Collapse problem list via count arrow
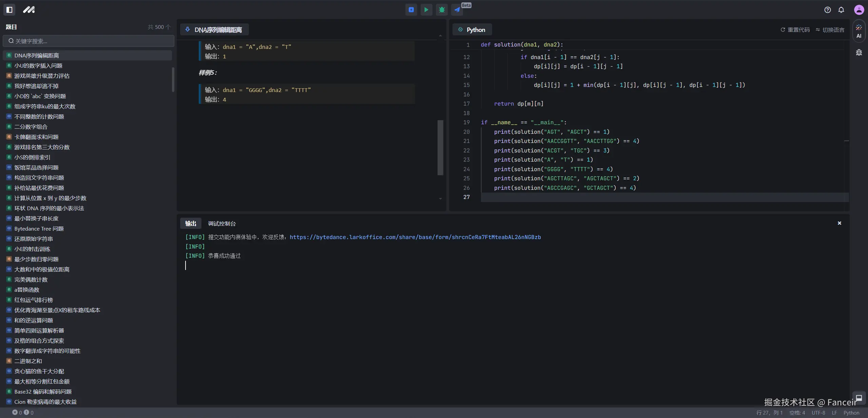This screenshot has height=418, width=868. point(168,27)
